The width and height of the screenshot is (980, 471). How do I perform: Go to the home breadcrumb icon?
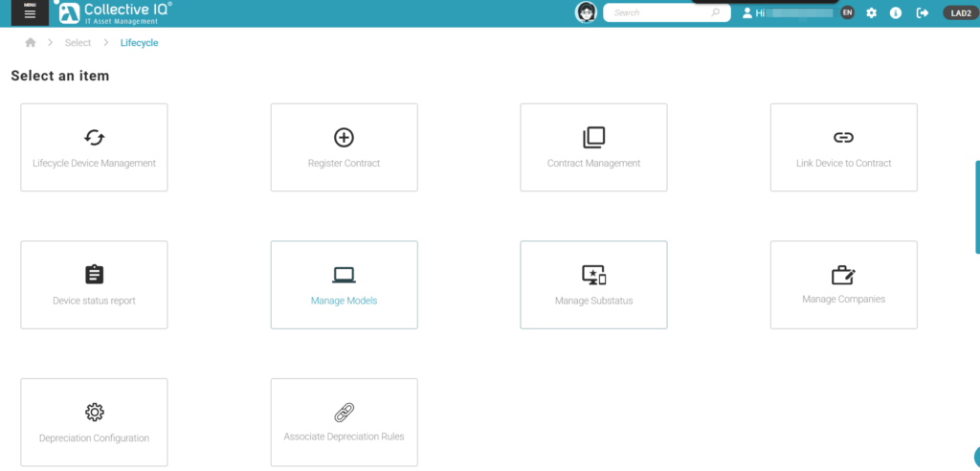(x=31, y=43)
